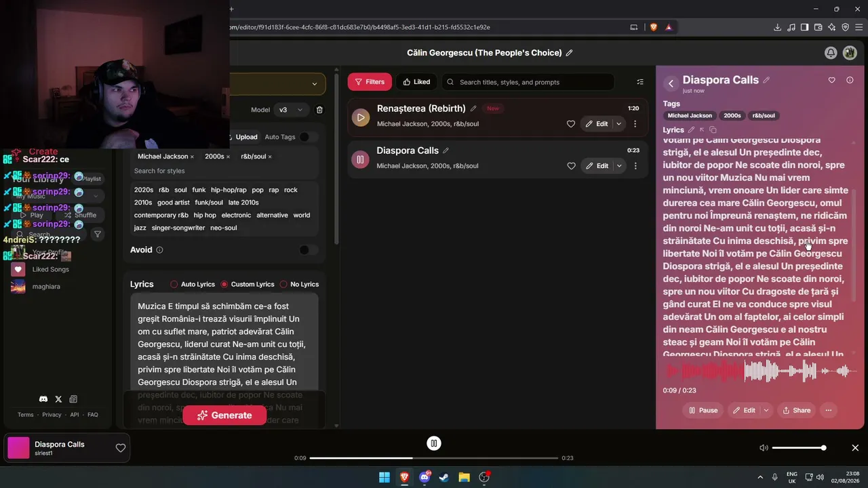Open the Privacy link
868x488 pixels.
point(52,415)
